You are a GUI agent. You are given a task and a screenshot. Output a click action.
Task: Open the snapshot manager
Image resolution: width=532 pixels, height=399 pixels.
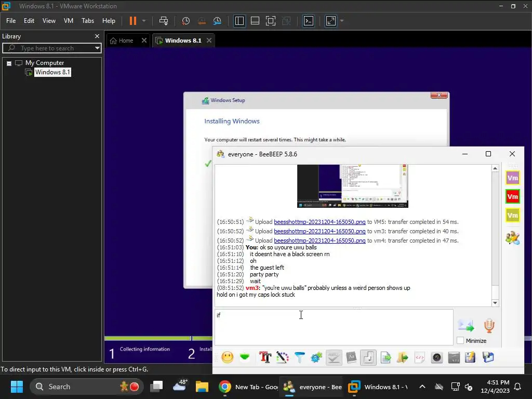(x=217, y=21)
